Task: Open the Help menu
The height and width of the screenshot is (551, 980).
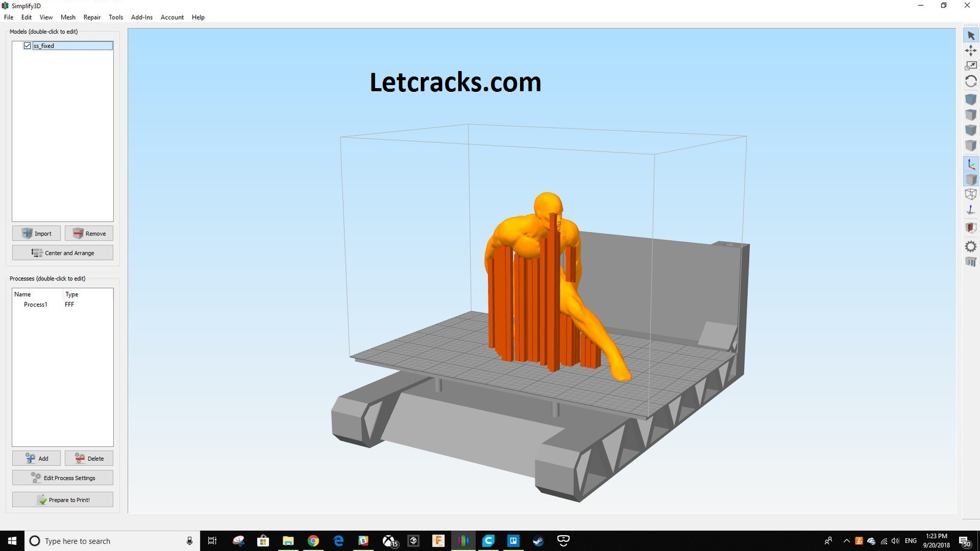Action: [x=198, y=17]
